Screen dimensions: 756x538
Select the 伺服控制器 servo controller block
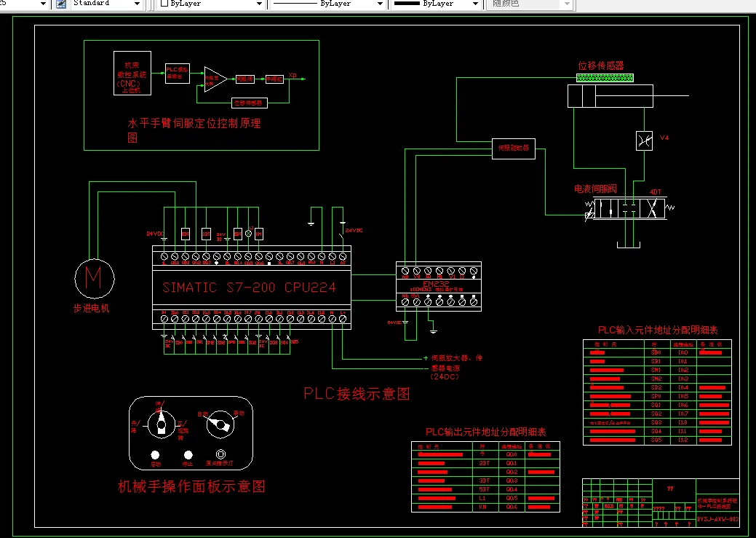(x=512, y=149)
